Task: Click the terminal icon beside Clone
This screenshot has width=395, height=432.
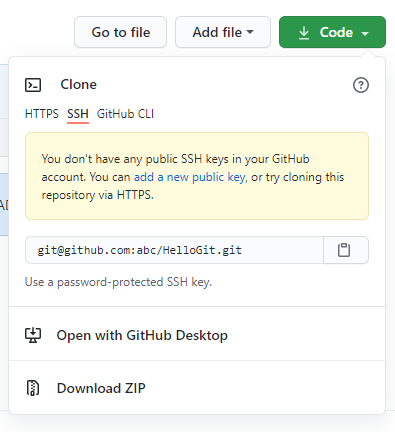Action: tap(33, 85)
